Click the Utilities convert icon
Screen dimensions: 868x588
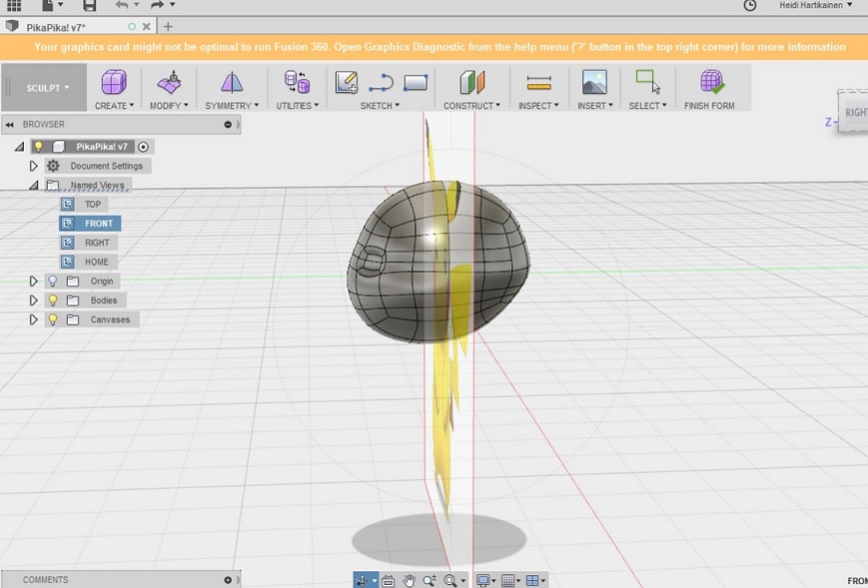(297, 83)
